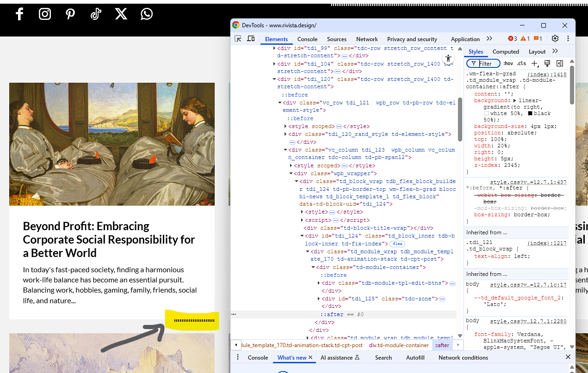
Task: Open the Facebook social icon
Action: [19, 14]
